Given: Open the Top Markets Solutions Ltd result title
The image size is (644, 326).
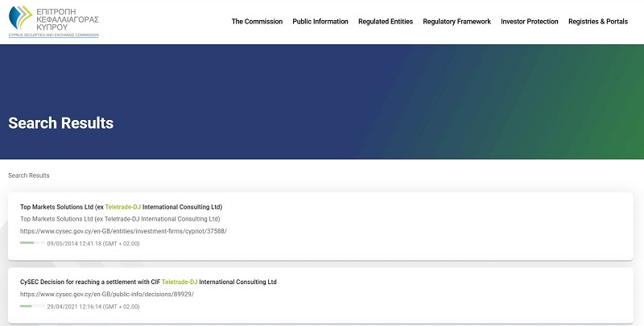Looking at the screenshot, I should [122, 207].
